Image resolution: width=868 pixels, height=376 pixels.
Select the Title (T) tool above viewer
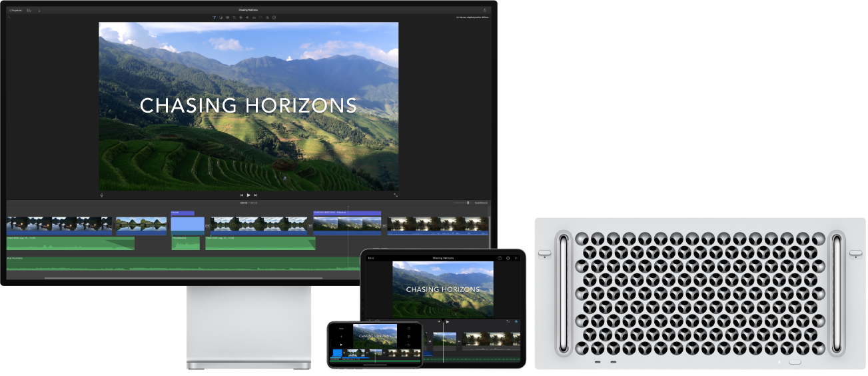coord(215,17)
